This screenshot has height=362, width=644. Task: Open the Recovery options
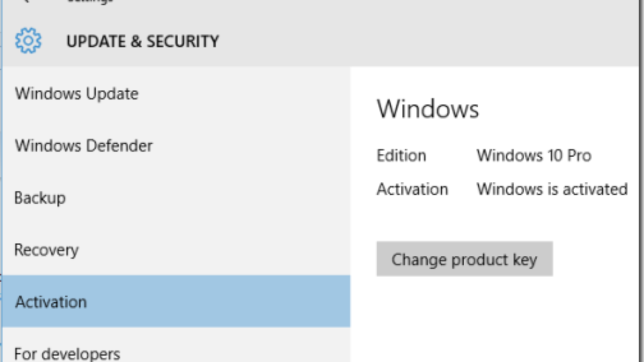click(46, 250)
